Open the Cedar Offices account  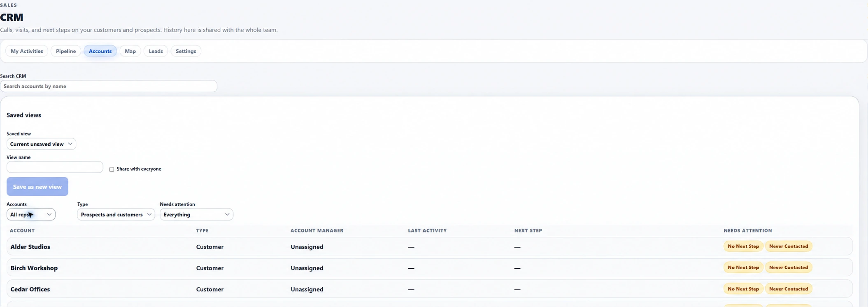pyautogui.click(x=30, y=289)
